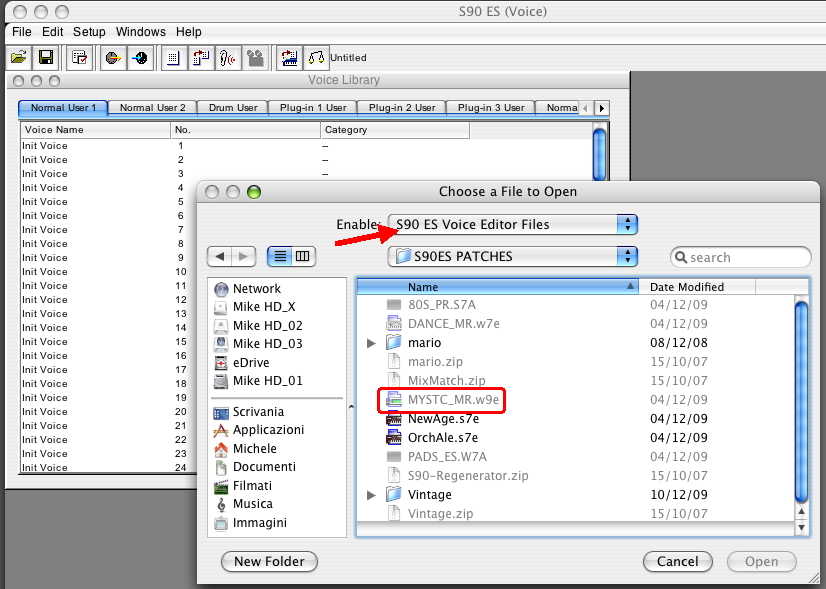The width and height of the screenshot is (826, 589).
Task: Click the Date Modified column header
Action: click(696, 287)
